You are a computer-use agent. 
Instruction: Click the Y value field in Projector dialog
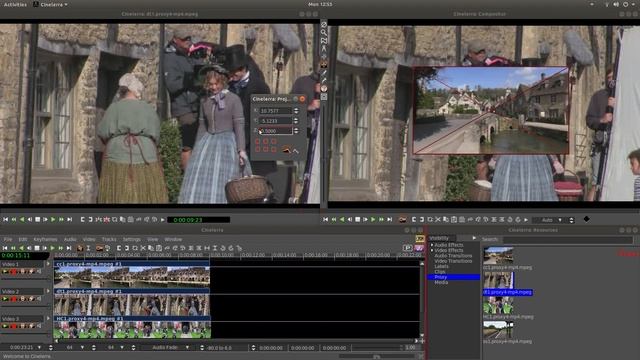pos(276,121)
